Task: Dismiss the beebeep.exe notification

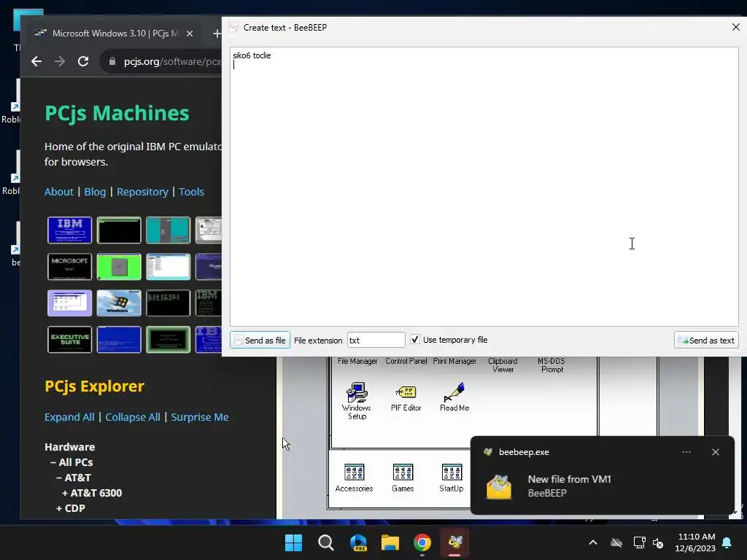Action: coord(716,452)
